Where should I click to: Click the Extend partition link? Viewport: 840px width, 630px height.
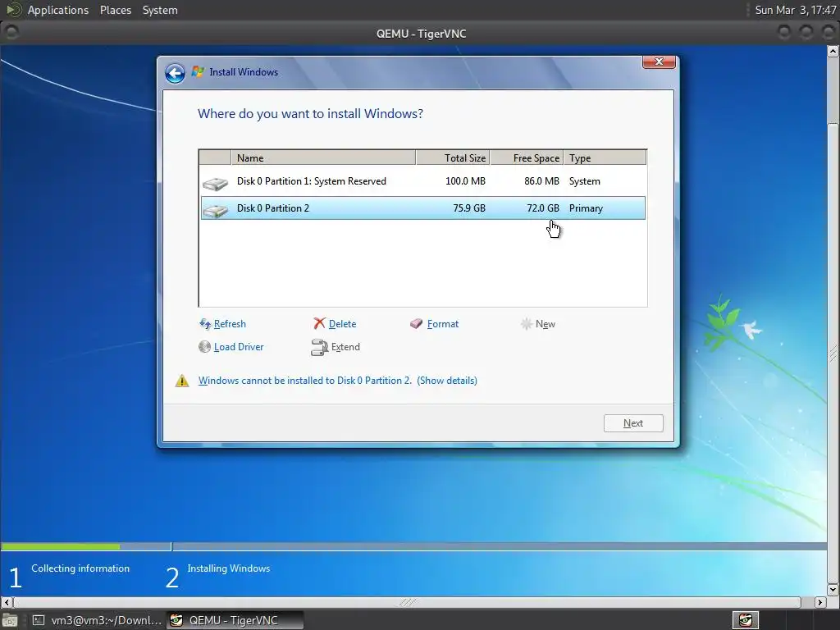point(345,347)
